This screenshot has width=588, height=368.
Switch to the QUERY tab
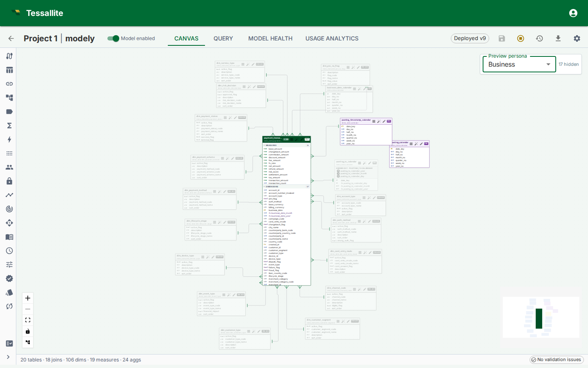(x=223, y=38)
